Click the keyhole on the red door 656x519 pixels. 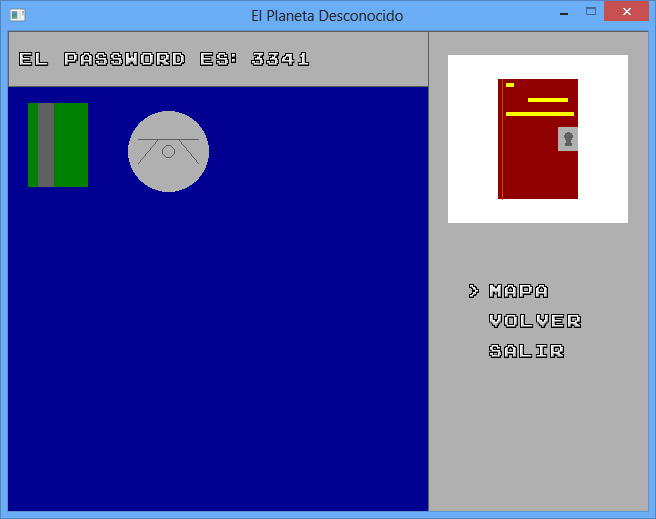coord(568,140)
